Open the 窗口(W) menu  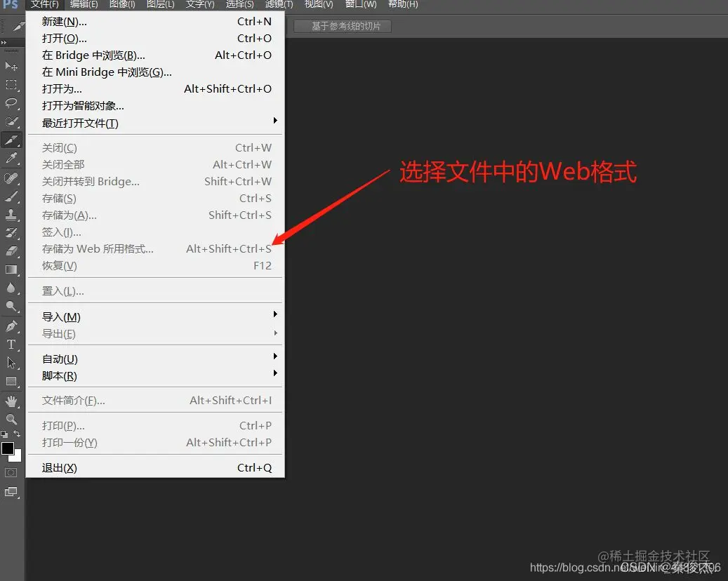point(360,5)
